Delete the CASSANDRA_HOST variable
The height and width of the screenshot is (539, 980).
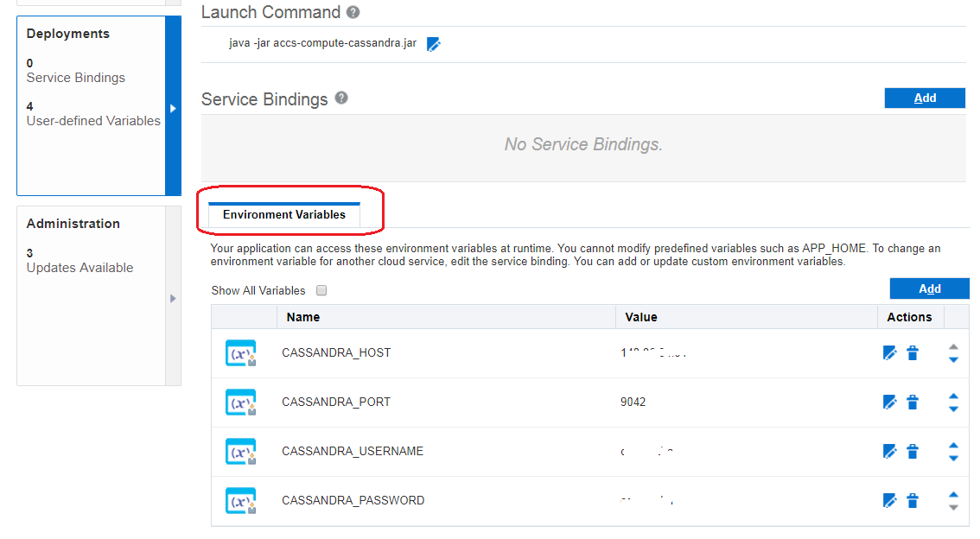pyautogui.click(x=913, y=352)
